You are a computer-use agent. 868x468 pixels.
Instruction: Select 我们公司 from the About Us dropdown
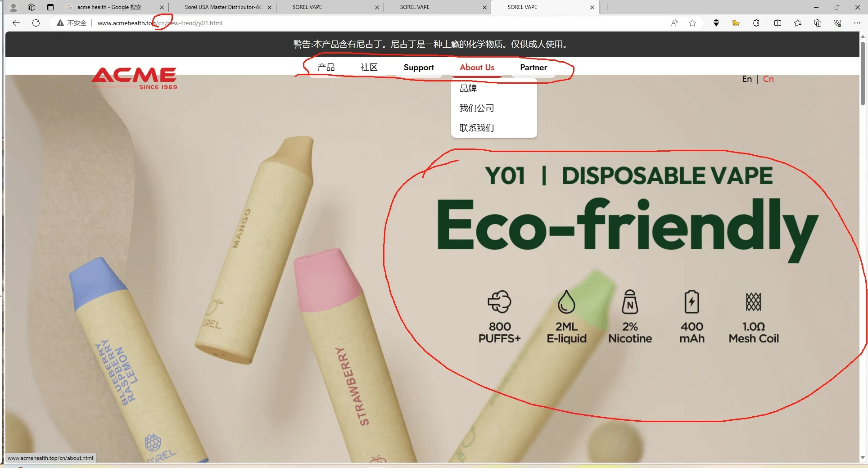[476, 108]
